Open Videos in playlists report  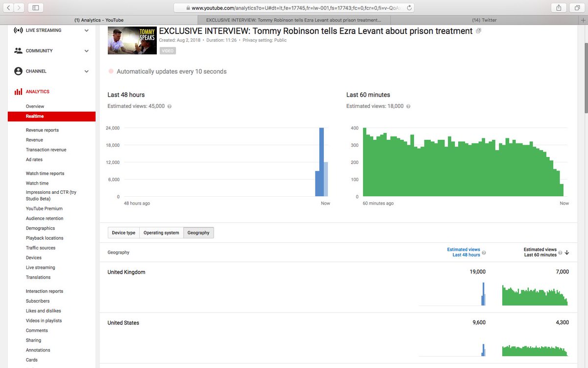pos(44,320)
